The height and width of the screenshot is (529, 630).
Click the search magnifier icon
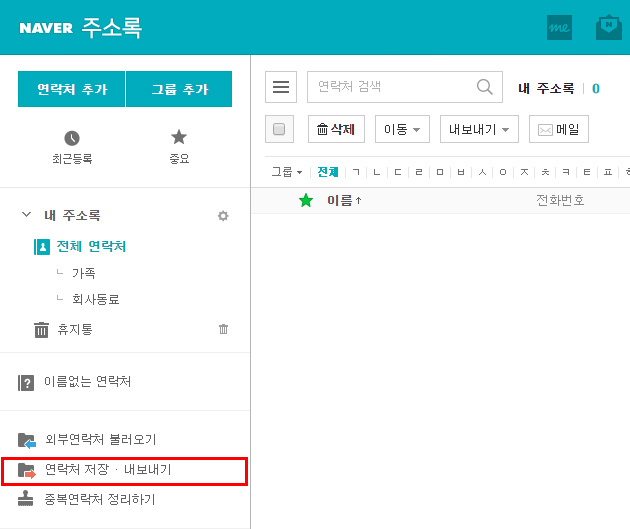(x=485, y=87)
